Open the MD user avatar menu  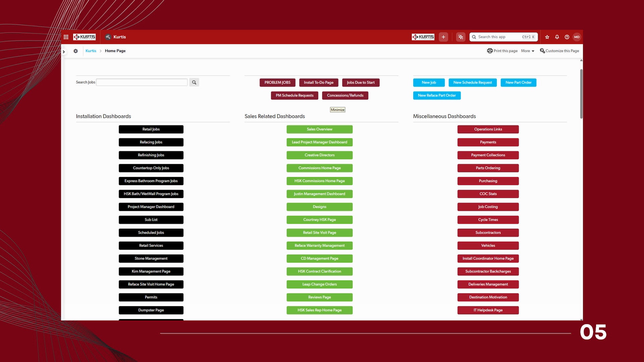coord(577,37)
